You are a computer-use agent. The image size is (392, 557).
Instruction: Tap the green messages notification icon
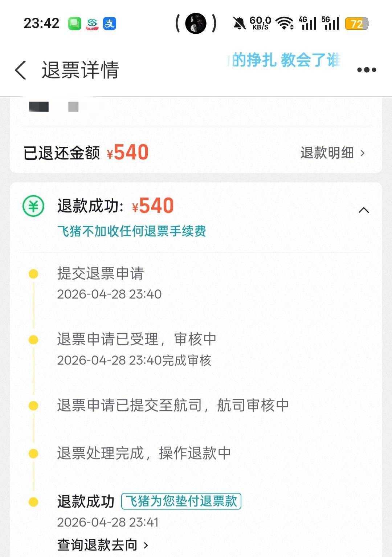coord(75,24)
